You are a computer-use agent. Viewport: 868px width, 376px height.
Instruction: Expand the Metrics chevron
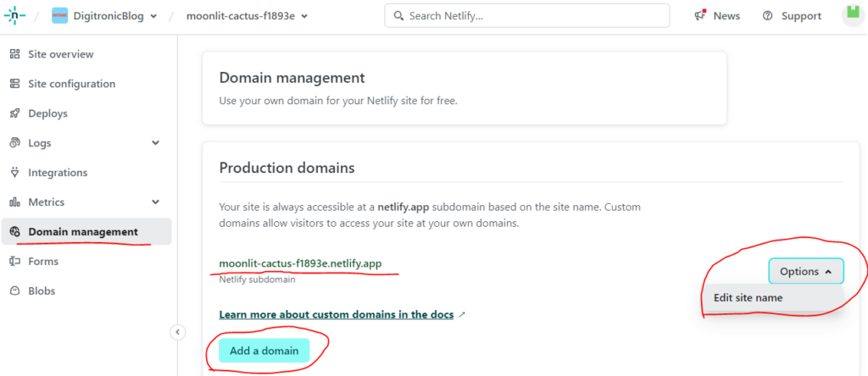click(156, 202)
